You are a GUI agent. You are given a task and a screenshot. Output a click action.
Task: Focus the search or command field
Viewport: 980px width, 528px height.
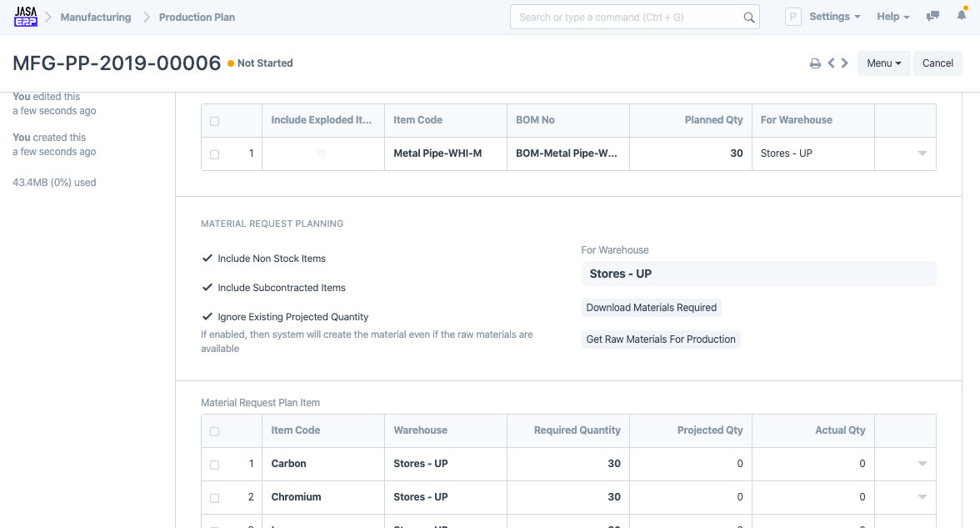click(625, 17)
